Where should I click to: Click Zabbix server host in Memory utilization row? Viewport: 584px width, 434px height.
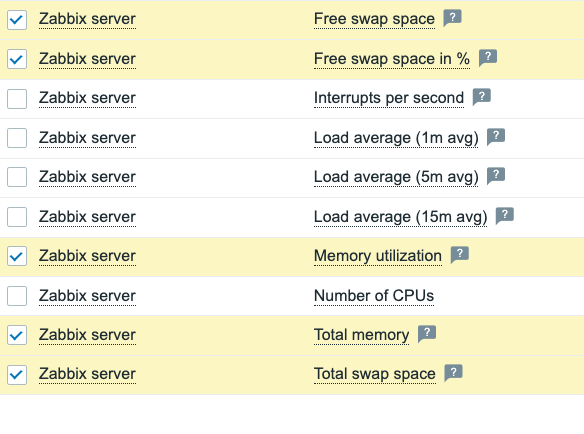point(87,256)
